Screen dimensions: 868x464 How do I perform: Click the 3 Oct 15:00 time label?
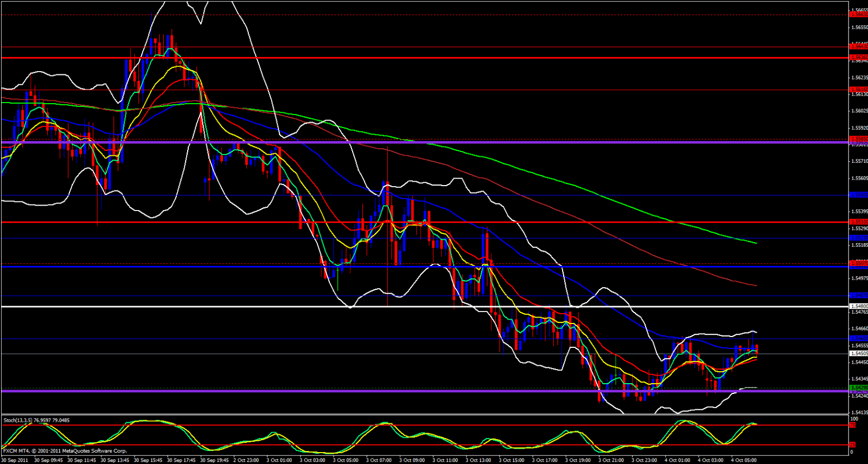(x=511, y=460)
